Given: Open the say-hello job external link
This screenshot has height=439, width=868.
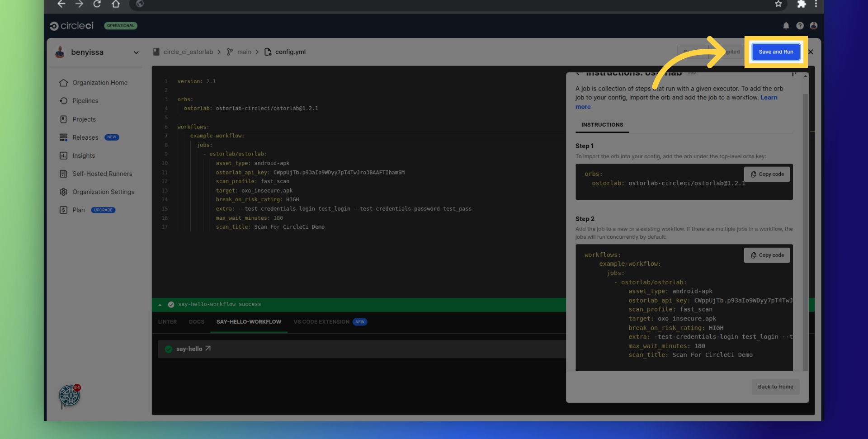Looking at the screenshot, I should click(208, 349).
